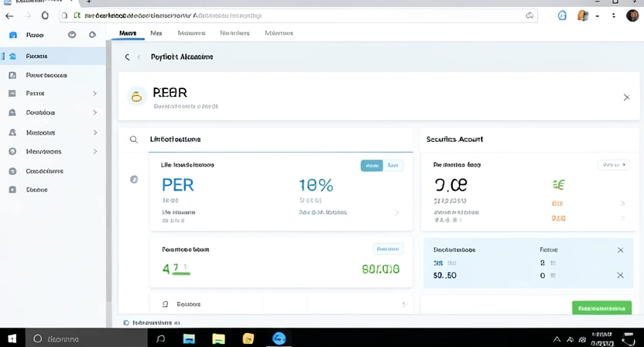Click the first sidebar icon at the top
The image size is (644, 347).
click(12, 35)
